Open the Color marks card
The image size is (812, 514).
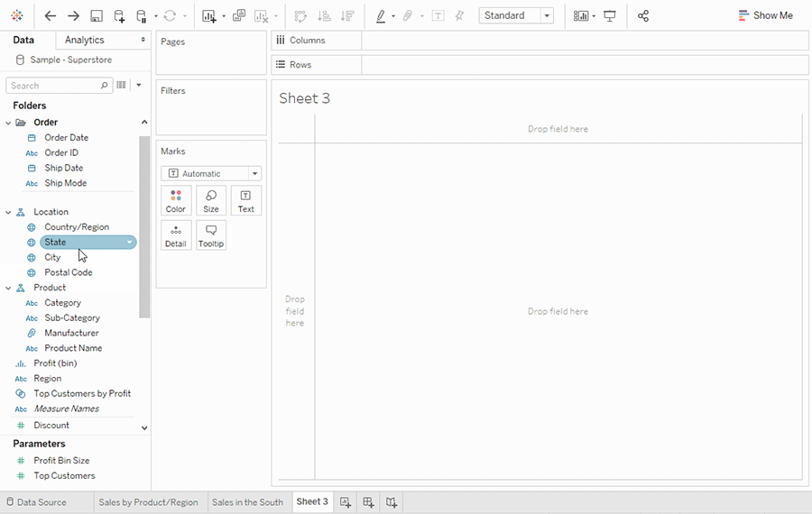(176, 200)
